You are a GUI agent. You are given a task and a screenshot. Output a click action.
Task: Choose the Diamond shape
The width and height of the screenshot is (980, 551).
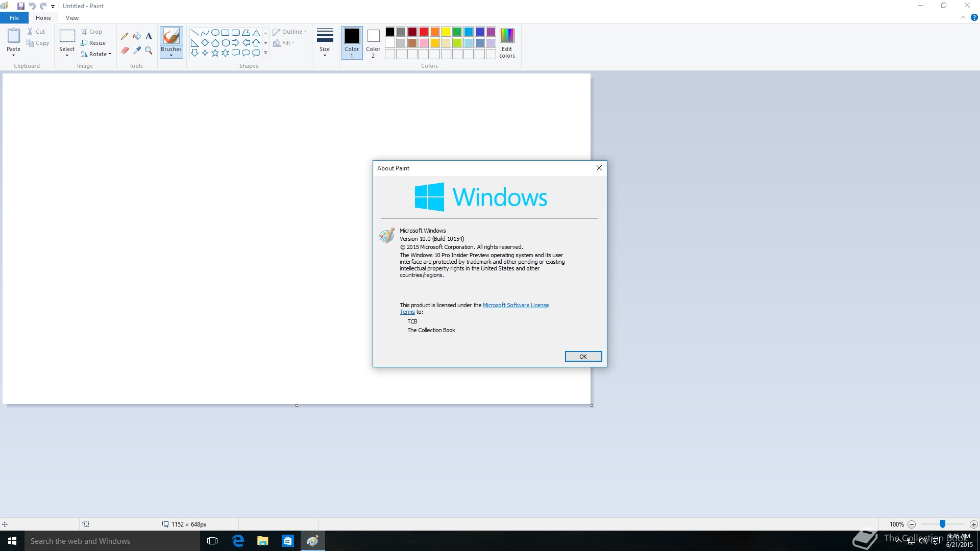click(205, 43)
